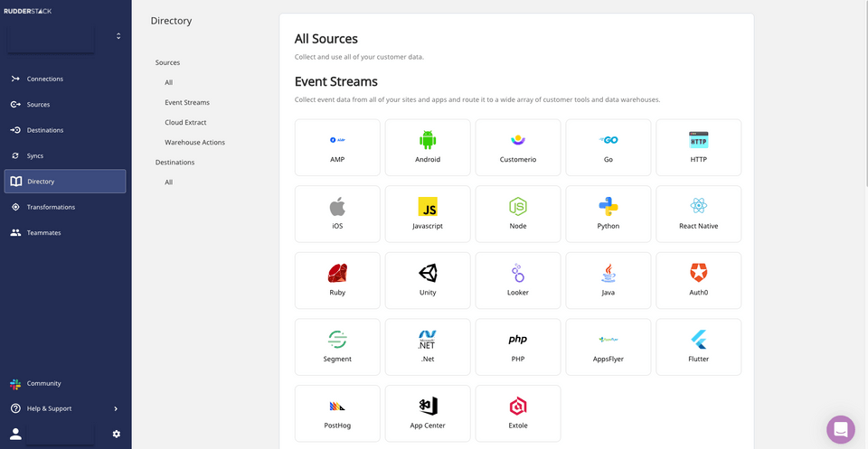
Task: Choose the Extole source card
Action: [517, 413]
